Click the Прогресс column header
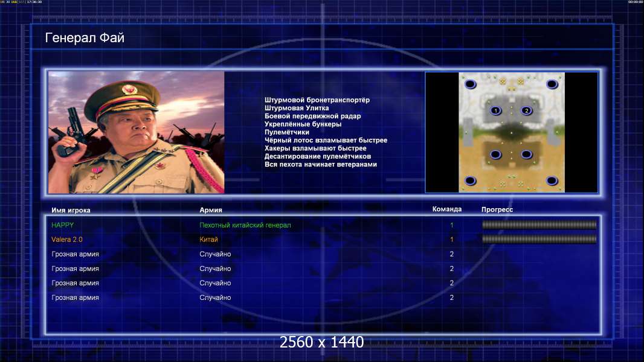644x362 pixels. pos(497,209)
